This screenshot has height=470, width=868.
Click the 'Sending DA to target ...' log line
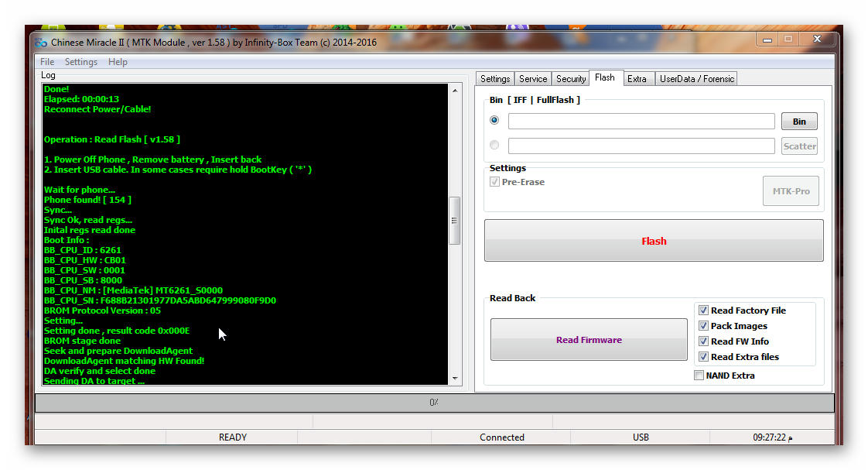click(x=94, y=381)
